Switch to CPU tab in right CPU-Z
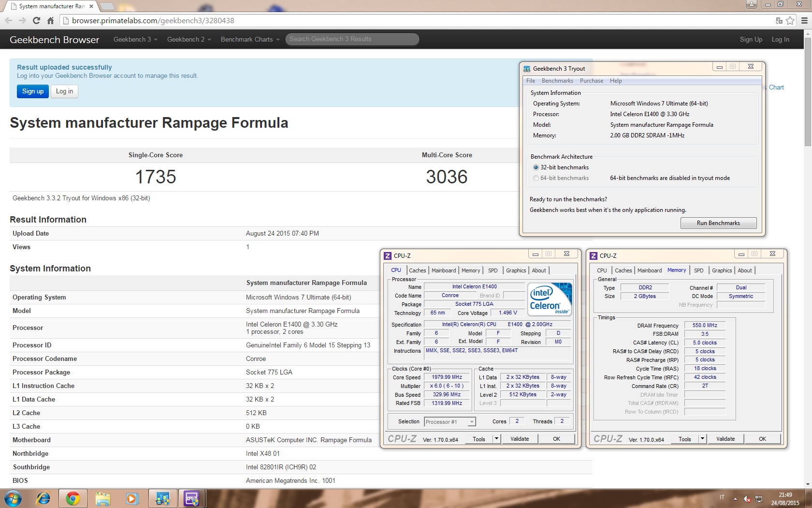 pos(602,270)
